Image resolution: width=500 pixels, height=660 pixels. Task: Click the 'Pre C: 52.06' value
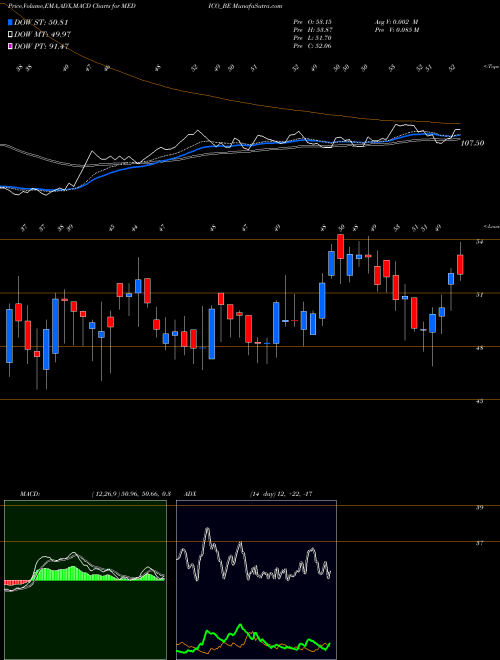tap(313, 46)
